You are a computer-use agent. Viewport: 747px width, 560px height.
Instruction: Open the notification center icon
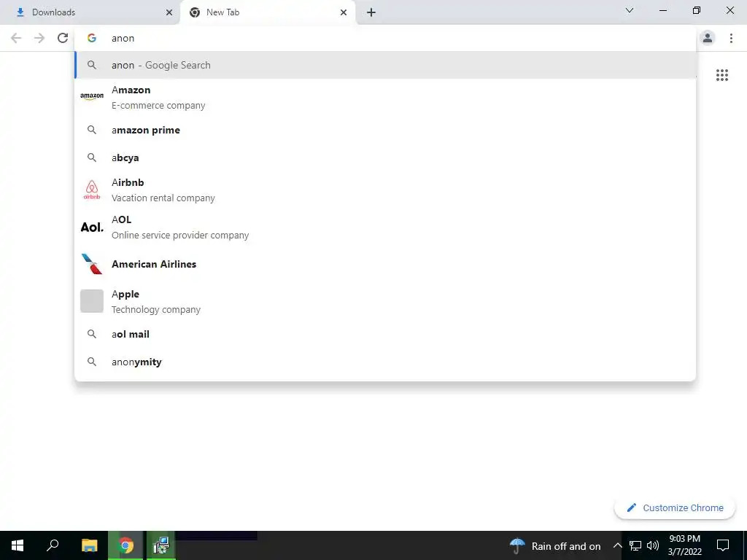tap(723, 545)
